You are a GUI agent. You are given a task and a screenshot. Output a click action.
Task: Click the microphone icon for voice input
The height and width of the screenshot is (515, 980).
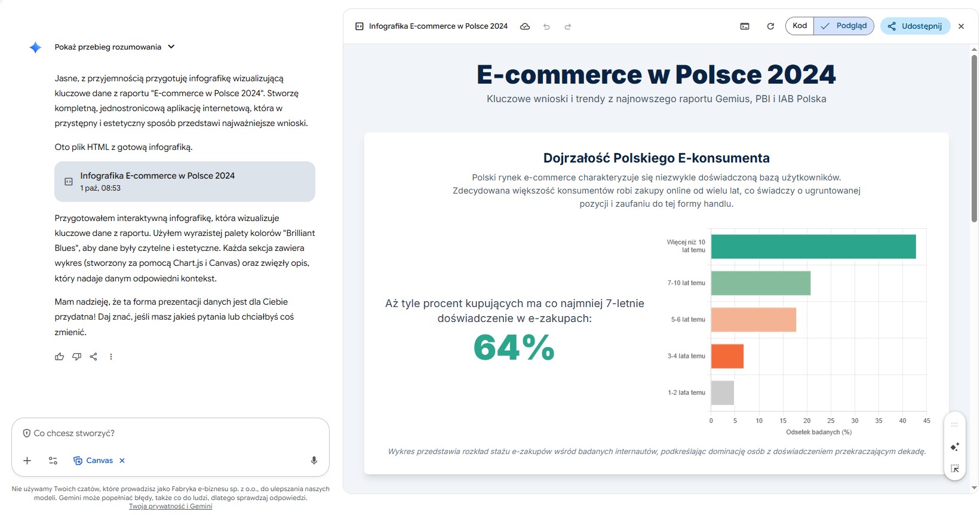(314, 461)
